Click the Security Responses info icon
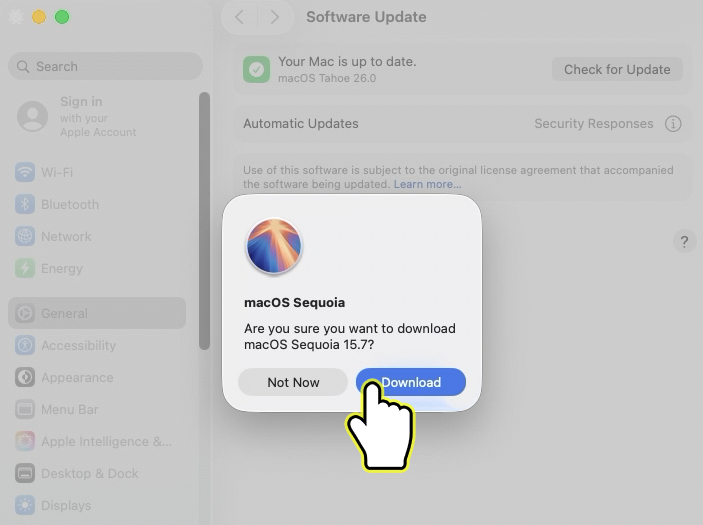The image size is (703, 525). (x=673, y=123)
